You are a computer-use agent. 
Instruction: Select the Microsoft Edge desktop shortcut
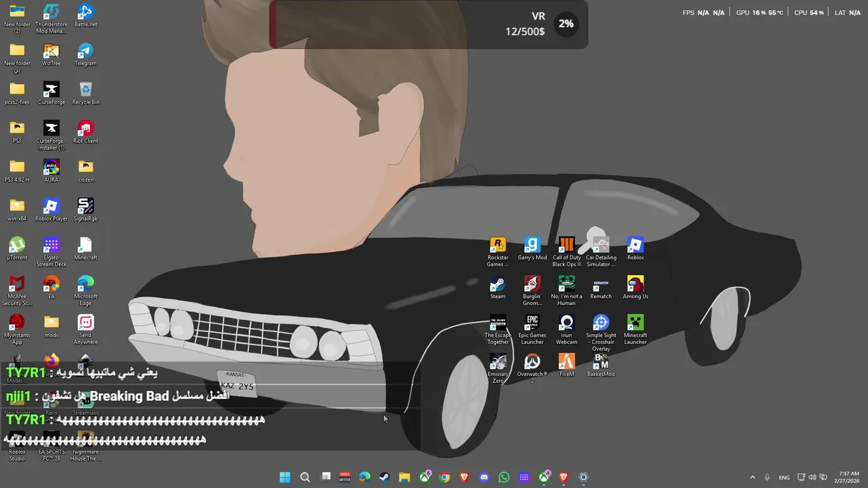click(85, 291)
